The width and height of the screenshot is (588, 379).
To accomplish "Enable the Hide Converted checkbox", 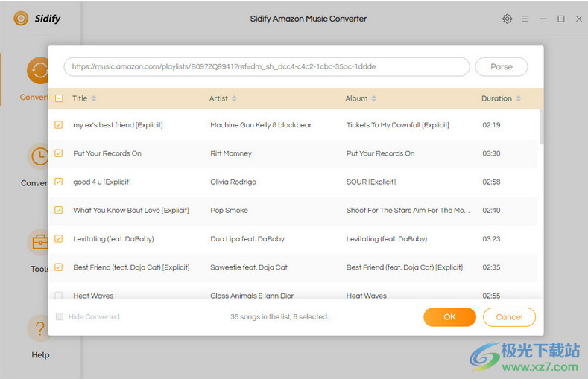I will coord(60,316).
